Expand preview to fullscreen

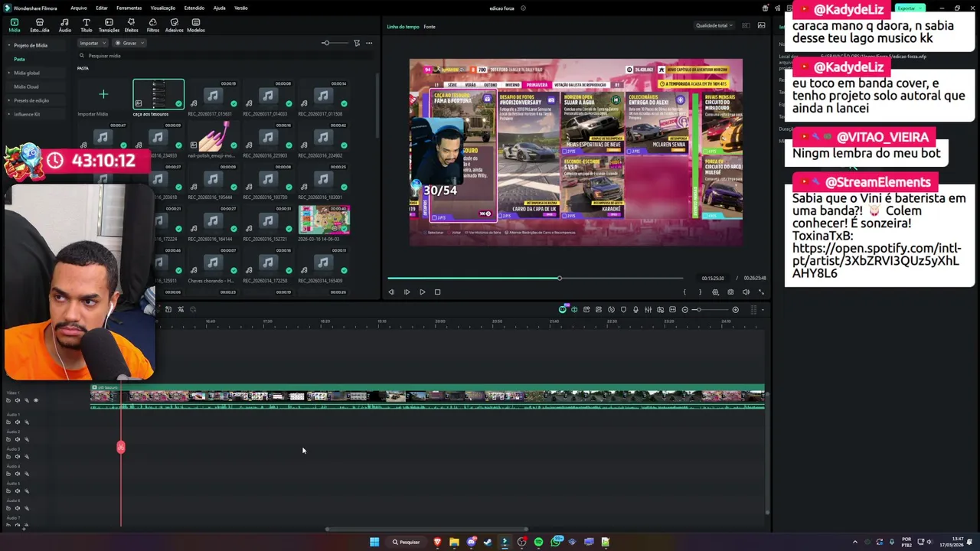tap(761, 292)
